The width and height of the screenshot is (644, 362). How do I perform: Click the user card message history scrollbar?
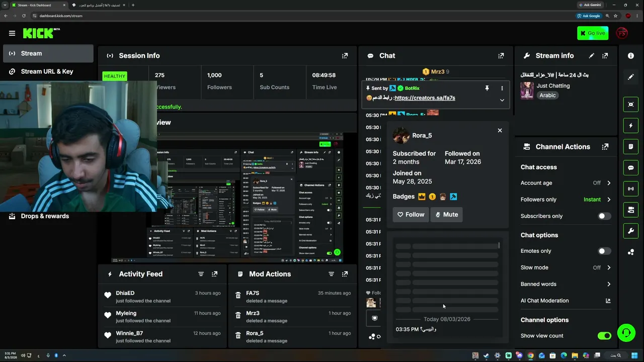click(x=499, y=246)
